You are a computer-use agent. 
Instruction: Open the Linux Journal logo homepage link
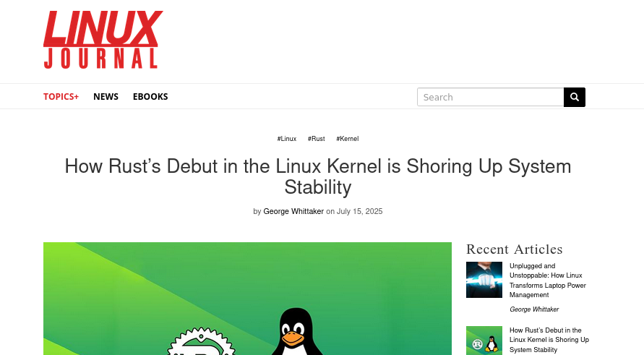click(x=103, y=40)
